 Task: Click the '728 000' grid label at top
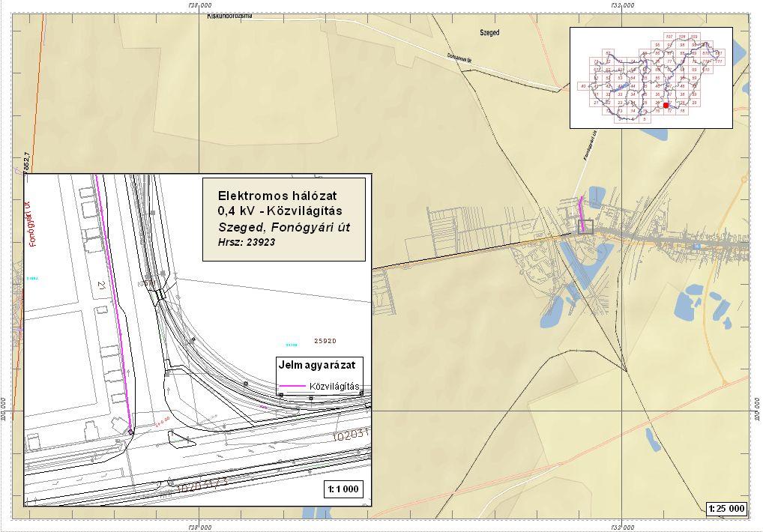[199, 5]
